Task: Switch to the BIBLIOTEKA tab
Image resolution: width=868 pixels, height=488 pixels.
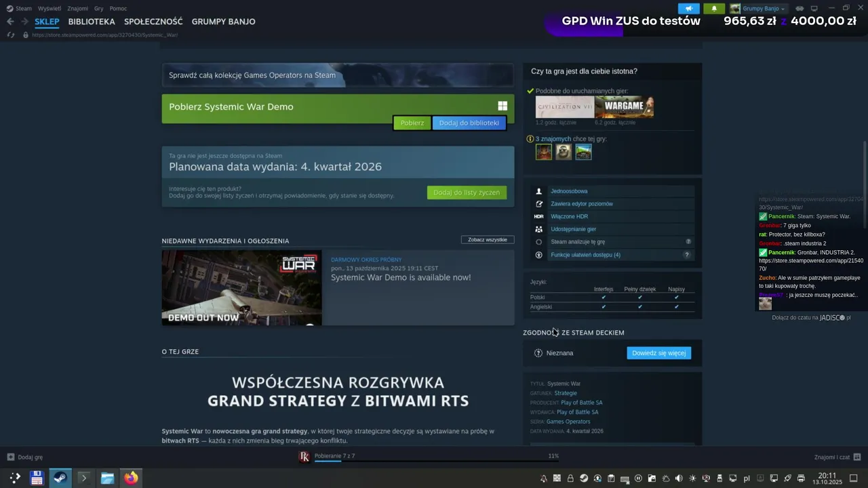Action: (92, 22)
